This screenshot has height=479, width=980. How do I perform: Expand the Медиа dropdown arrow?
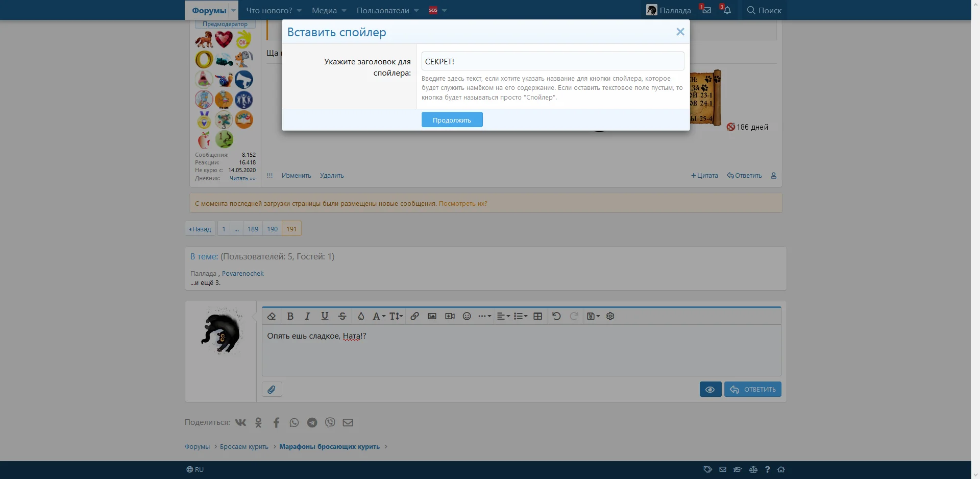344,10
